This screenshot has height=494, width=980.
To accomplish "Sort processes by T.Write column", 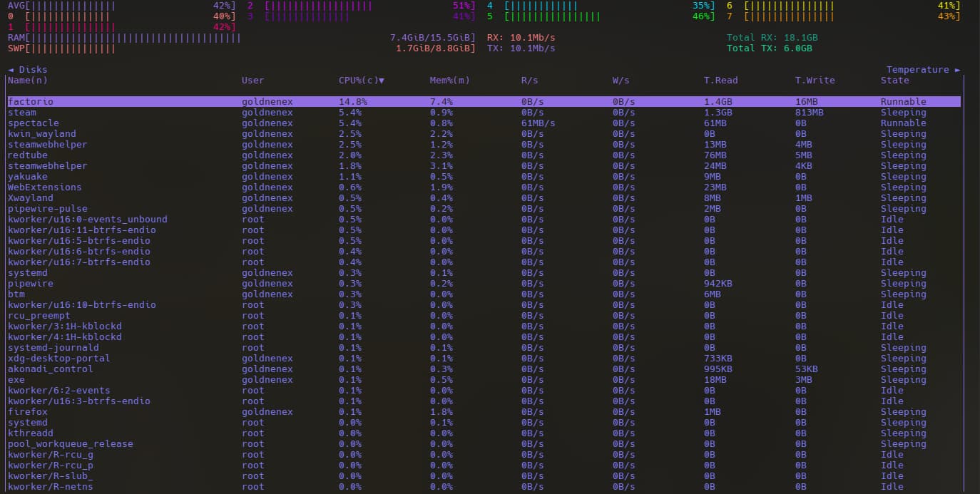I will [x=815, y=81].
